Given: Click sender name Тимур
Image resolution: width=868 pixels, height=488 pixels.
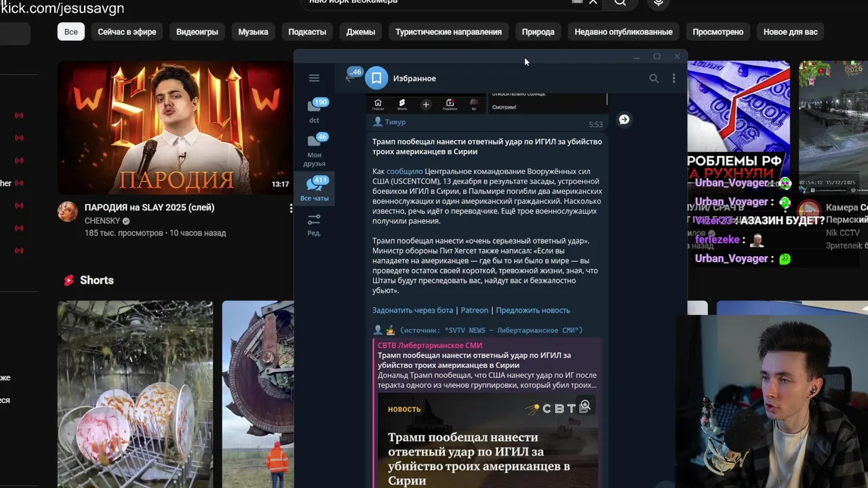Looking at the screenshot, I should tap(395, 122).
